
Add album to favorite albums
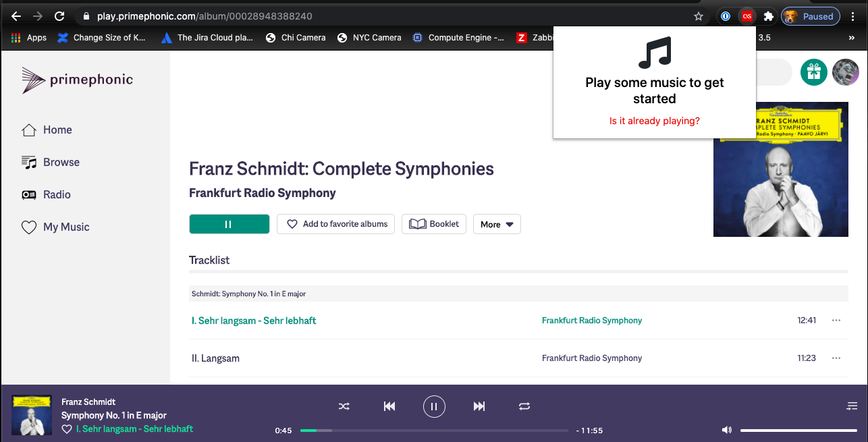coord(335,224)
